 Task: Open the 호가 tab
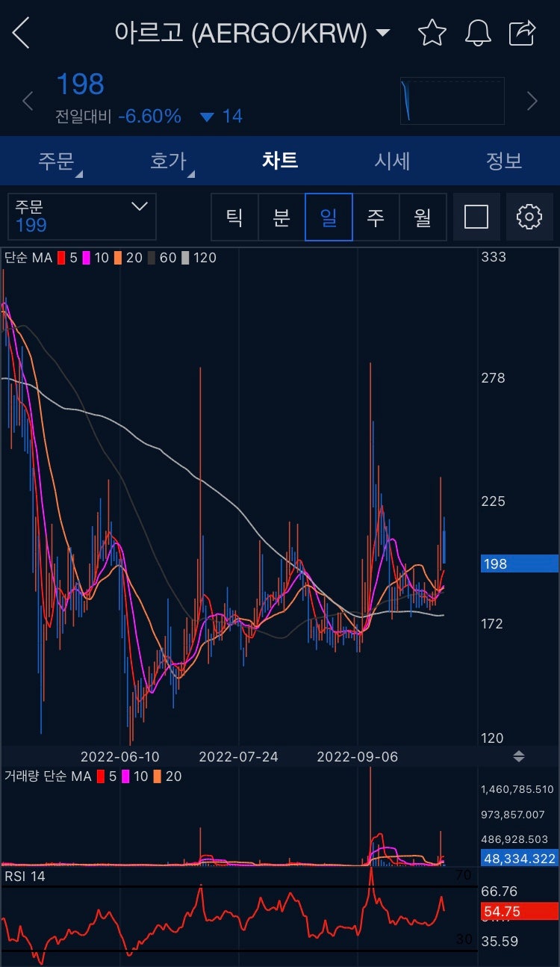[169, 161]
